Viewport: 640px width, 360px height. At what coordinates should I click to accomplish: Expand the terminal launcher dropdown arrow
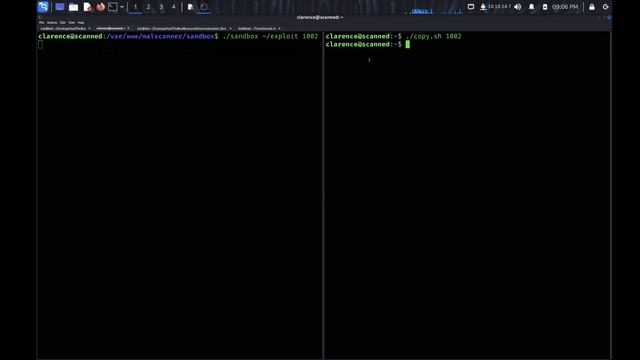pos(122,7)
